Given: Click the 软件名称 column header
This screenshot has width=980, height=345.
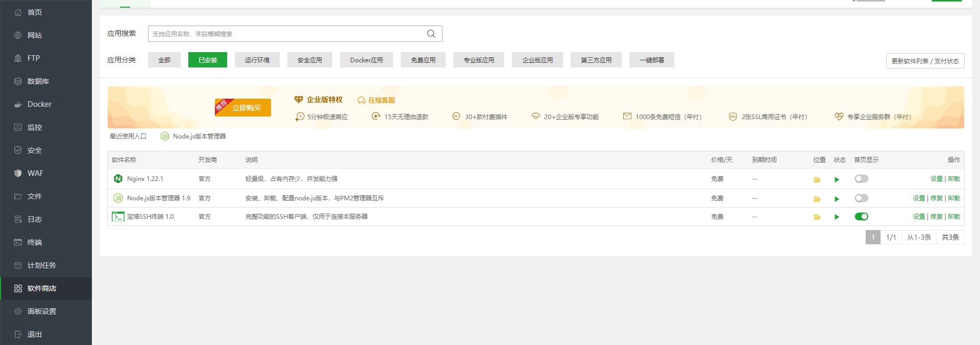Looking at the screenshot, I should click(x=124, y=160).
